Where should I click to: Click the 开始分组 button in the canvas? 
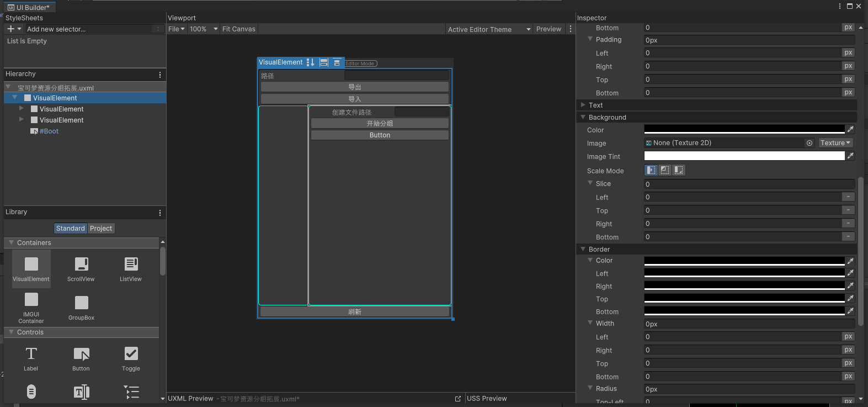(380, 124)
